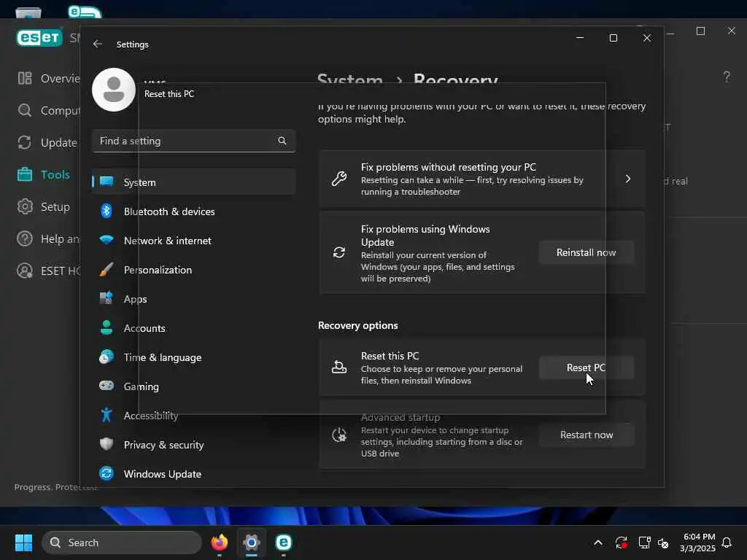Click the Reset this PC icon
This screenshot has height=560, width=747.
[339, 367]
